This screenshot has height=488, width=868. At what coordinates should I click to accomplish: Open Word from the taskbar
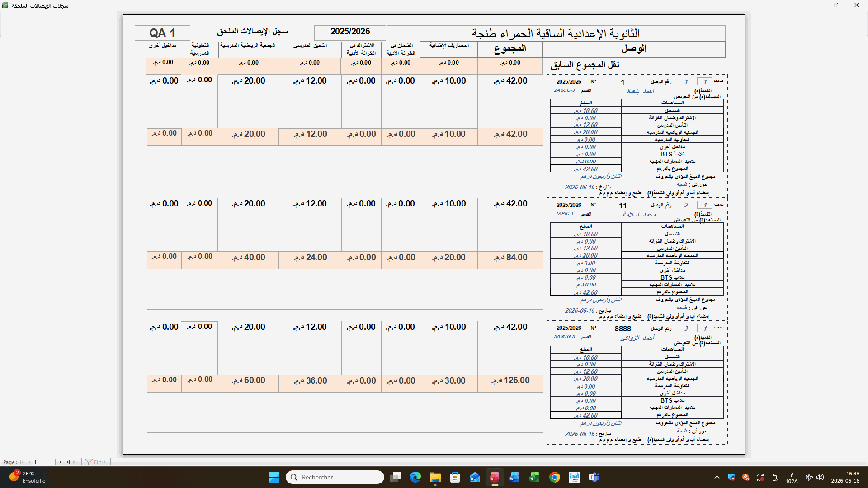[514, 477]
